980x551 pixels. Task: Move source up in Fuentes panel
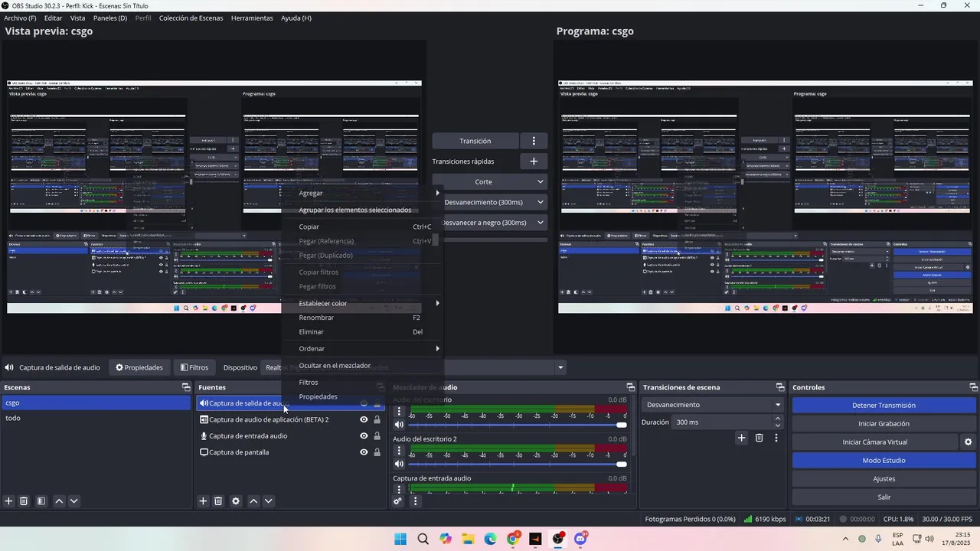(253, 501)
